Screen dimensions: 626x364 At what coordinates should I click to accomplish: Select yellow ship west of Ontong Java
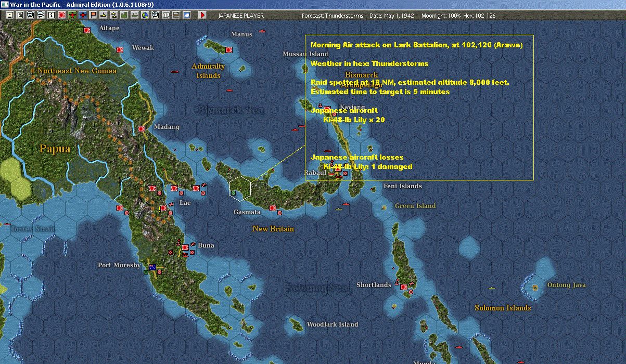coord(492,288)
